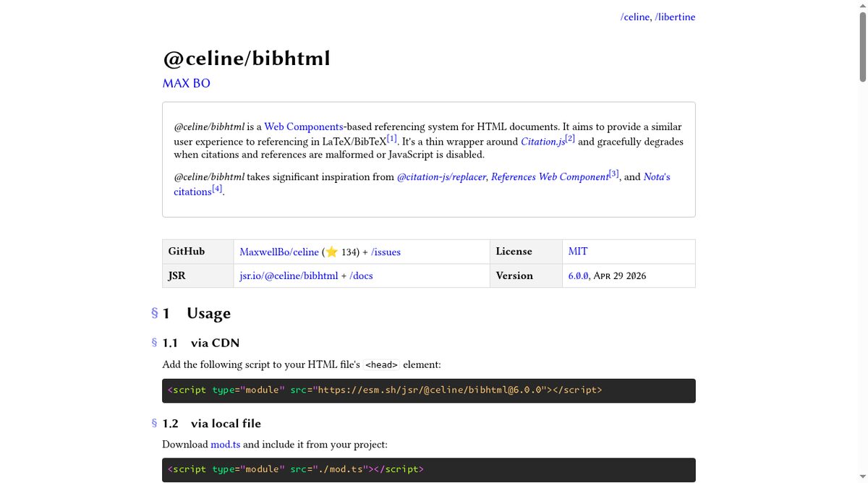The height and width of the screenshot is (483, 868).
Task: Follow citation reference [3]
Action: (x=614, y=173)
